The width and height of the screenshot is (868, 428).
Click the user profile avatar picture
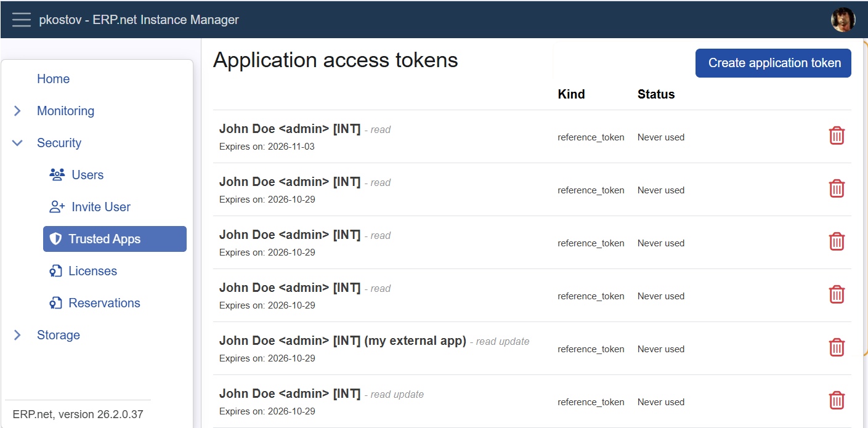pos(843,19)
